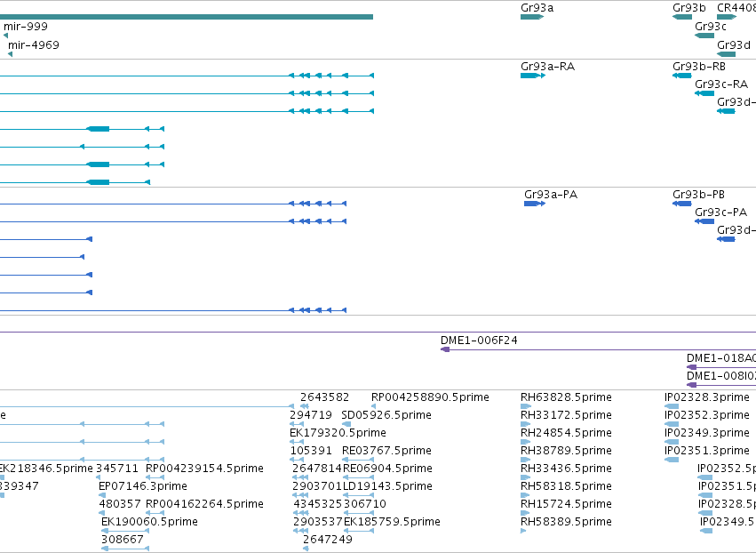Screen dimensions: 756x553
Task: Click the RP004162264.5prime label
Action: (x=204, y=504)
